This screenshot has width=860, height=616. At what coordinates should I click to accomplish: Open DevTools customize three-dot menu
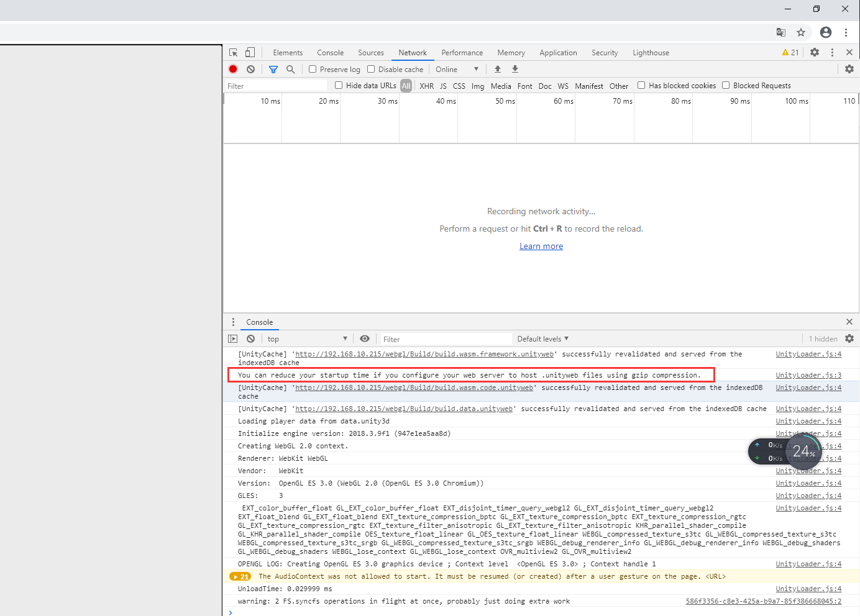(x=832, y=52)
